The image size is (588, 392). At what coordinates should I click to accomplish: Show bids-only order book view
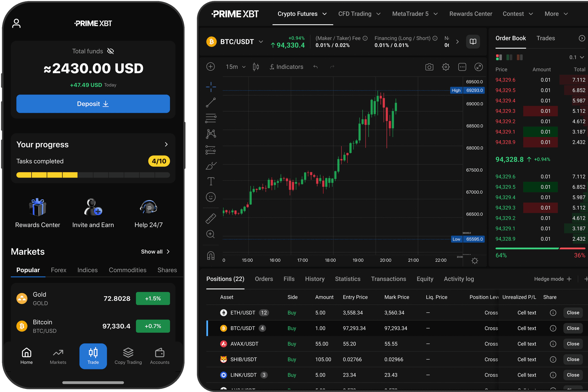point(509,57)
